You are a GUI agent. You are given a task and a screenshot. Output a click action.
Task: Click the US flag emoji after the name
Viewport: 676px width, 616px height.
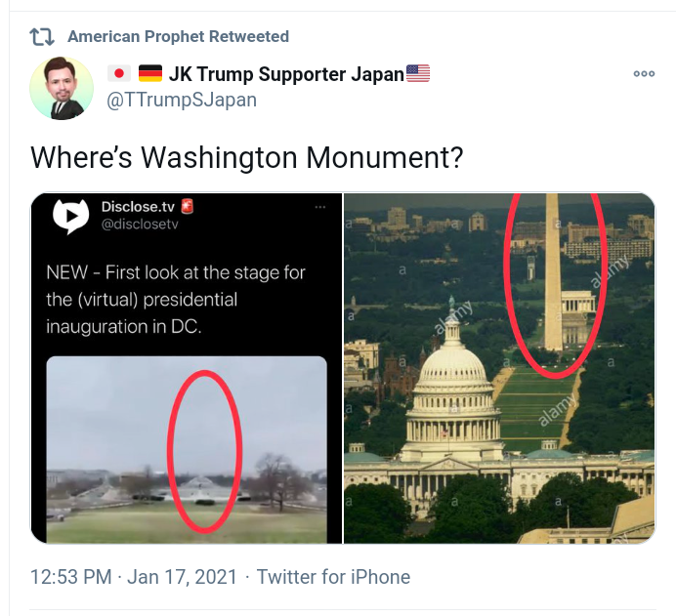pyautogui.click(x=418, y=74)
